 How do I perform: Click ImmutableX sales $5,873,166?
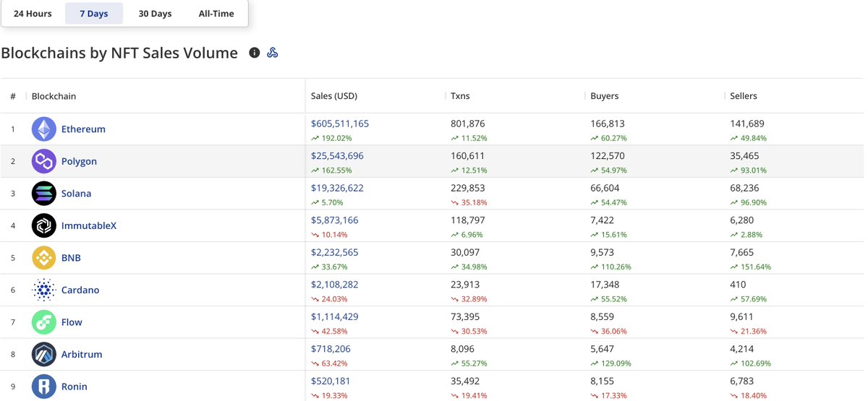click(334, 220)
